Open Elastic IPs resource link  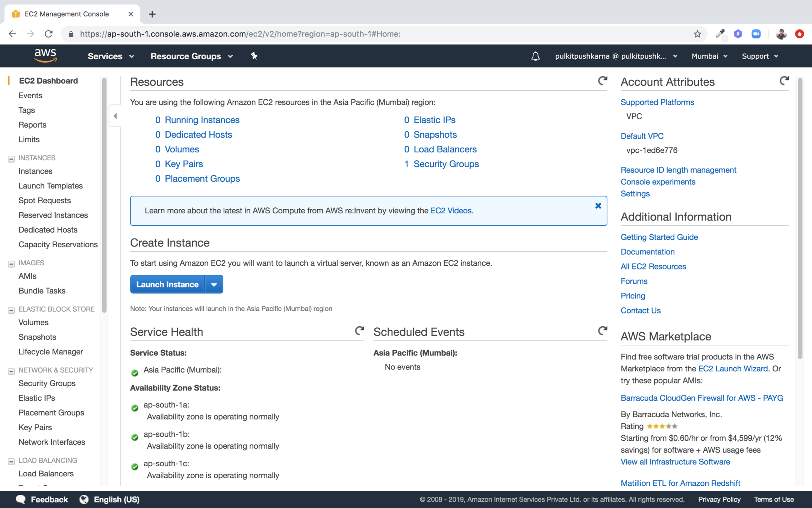[435, 120]
